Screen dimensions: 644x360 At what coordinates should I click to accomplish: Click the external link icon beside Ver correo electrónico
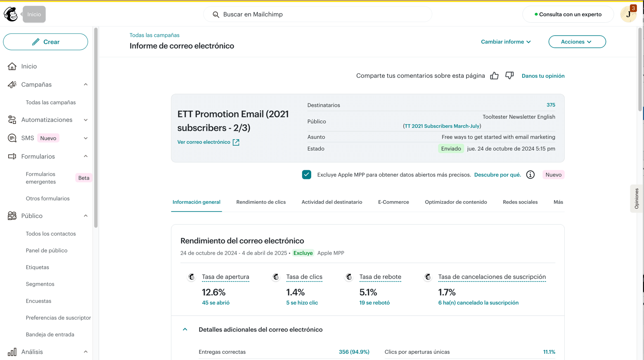point(236,142)
